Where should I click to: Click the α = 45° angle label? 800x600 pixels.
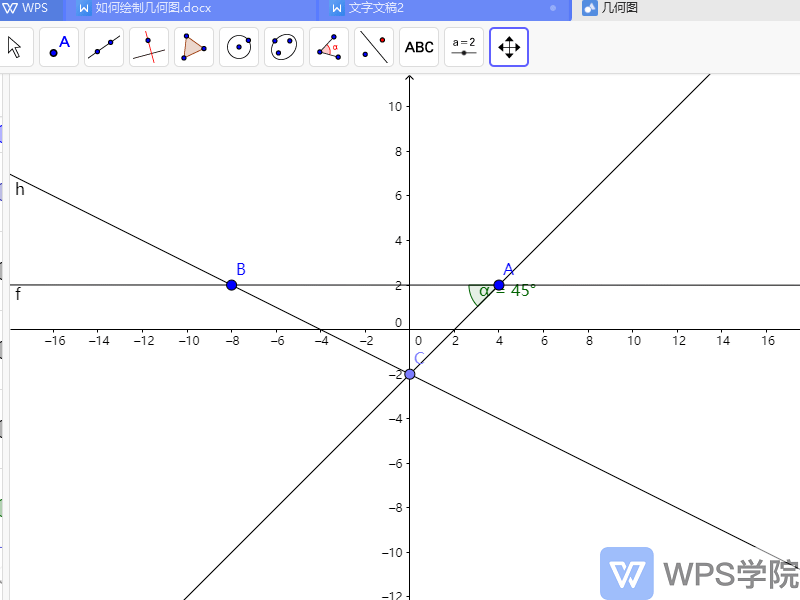point(507,291)
